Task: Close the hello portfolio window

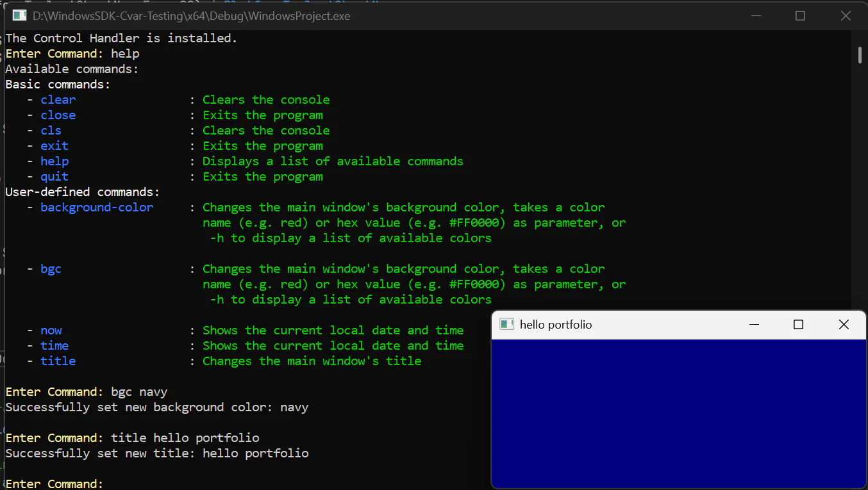Action: [x=844, y=325]
